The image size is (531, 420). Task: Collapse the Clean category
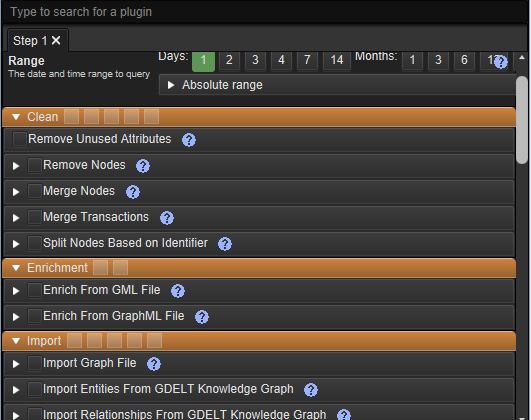[x=16, y=117]
